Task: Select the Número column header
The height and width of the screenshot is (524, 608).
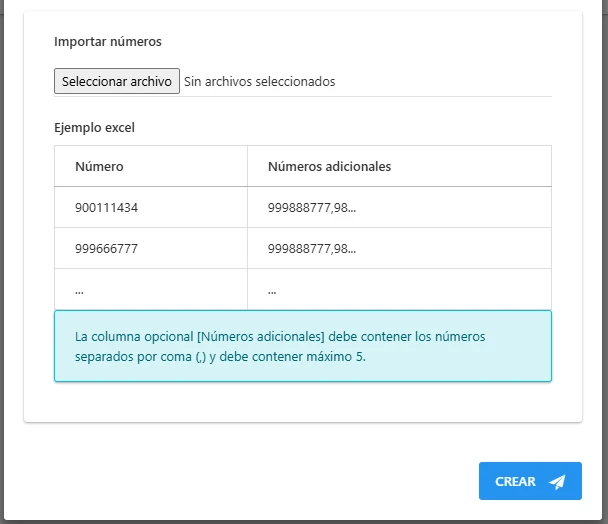Action: tap(151, 166)
